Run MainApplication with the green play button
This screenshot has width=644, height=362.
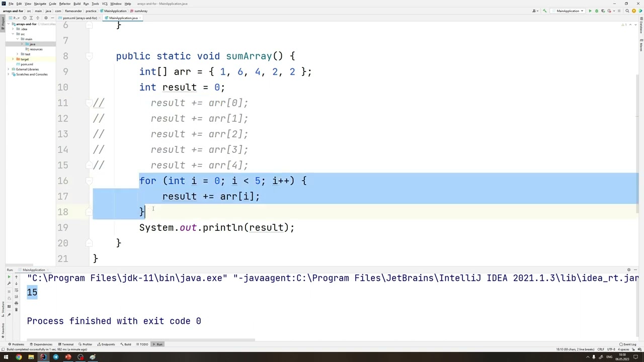(x=590, y=11)
